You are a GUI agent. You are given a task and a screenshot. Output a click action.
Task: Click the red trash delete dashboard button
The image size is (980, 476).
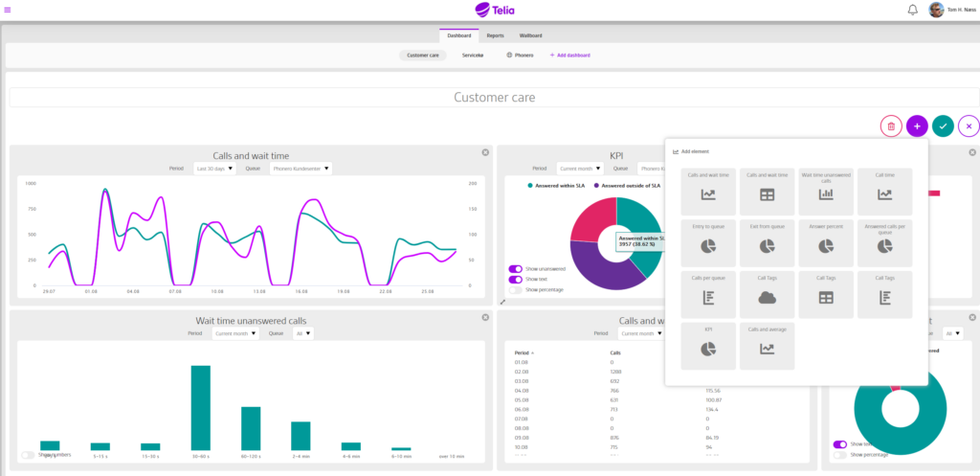[891, 126]
